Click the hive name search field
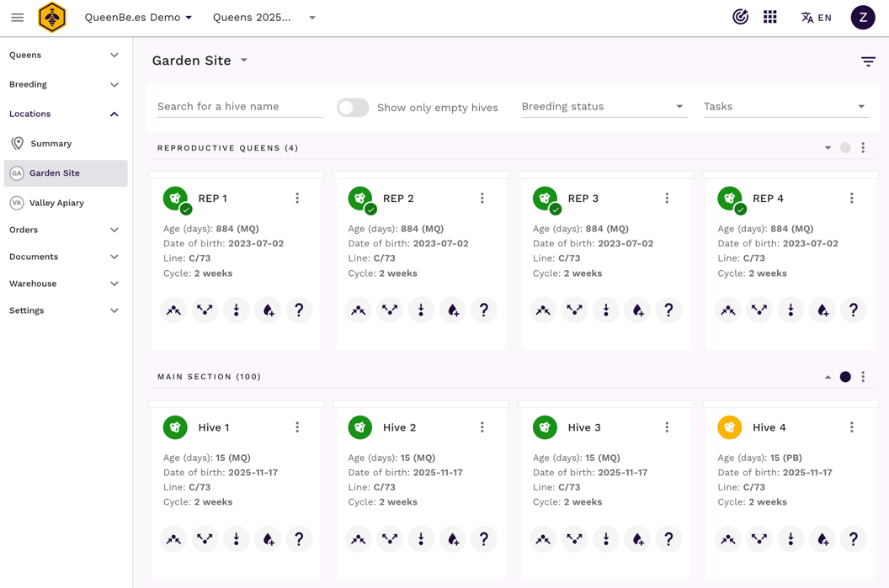This screenshot has height=588, width=889. (x=240, y=107)
